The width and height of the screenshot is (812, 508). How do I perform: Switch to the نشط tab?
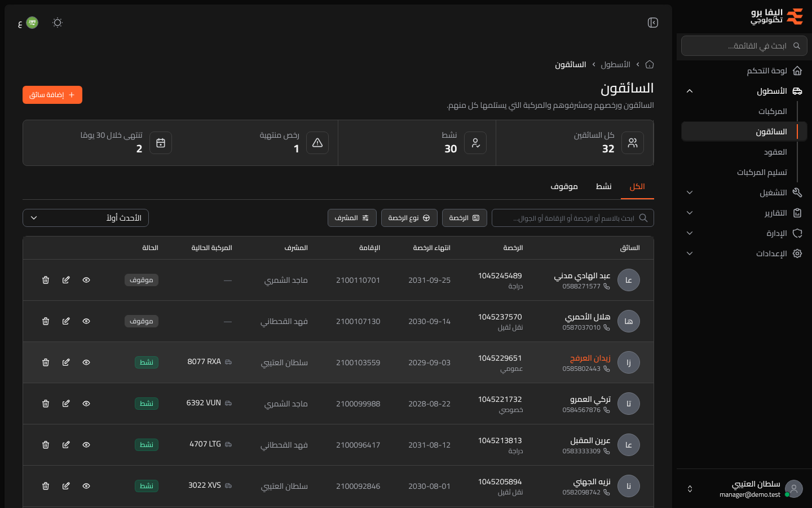604,187
